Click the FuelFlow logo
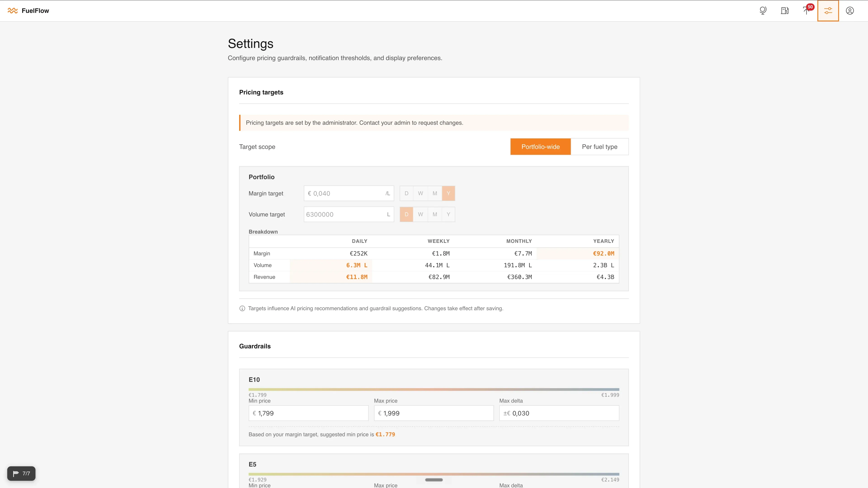868x488 pixels. 28,11
